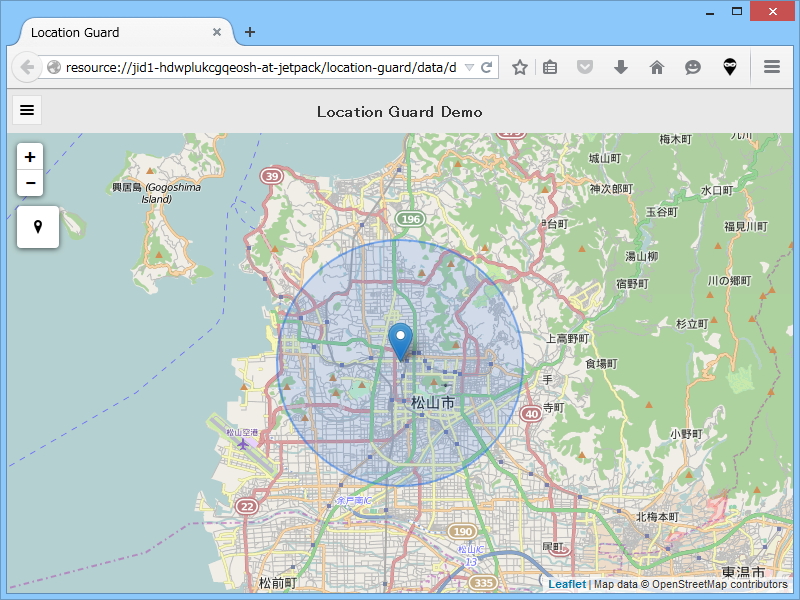Click the 湯山柳 map label
Image resolution: width=800 pixels, height=600 pixels.
click(642, 256)
